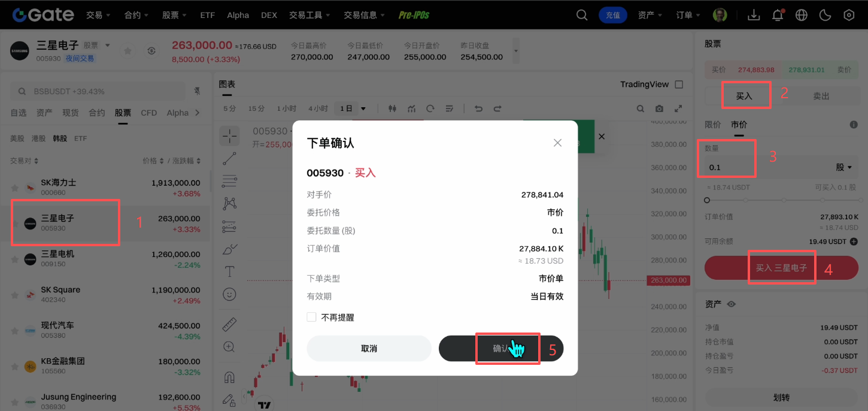Screen dimensions: 868x411
Task: Click the Gate logo
Action: pos(43,15)
